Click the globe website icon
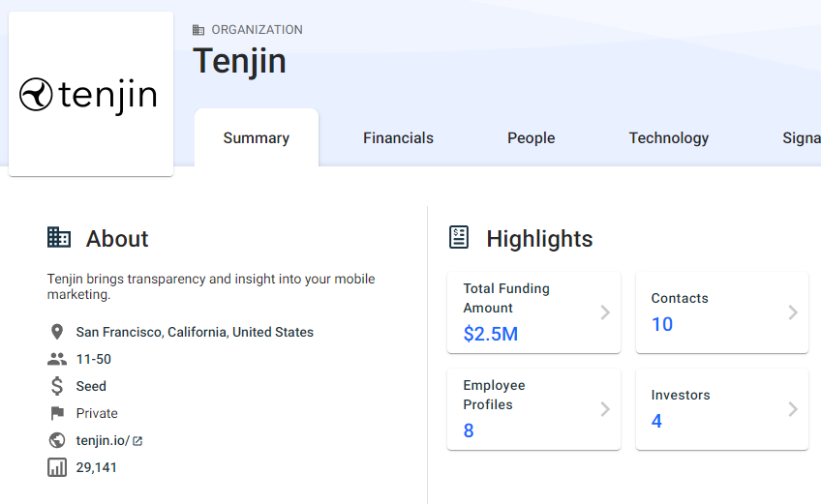 [x=57, y=440]
